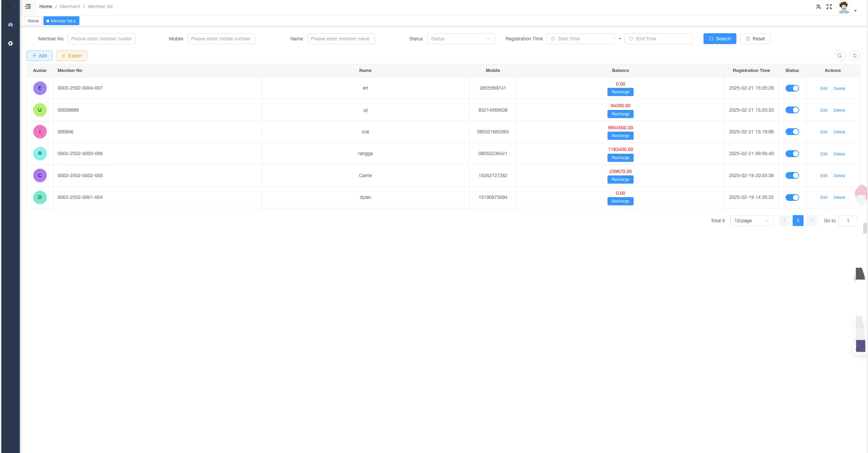Edit member erl
The image size is (868, 453).
pyautogui.click(x=824, y=89)
